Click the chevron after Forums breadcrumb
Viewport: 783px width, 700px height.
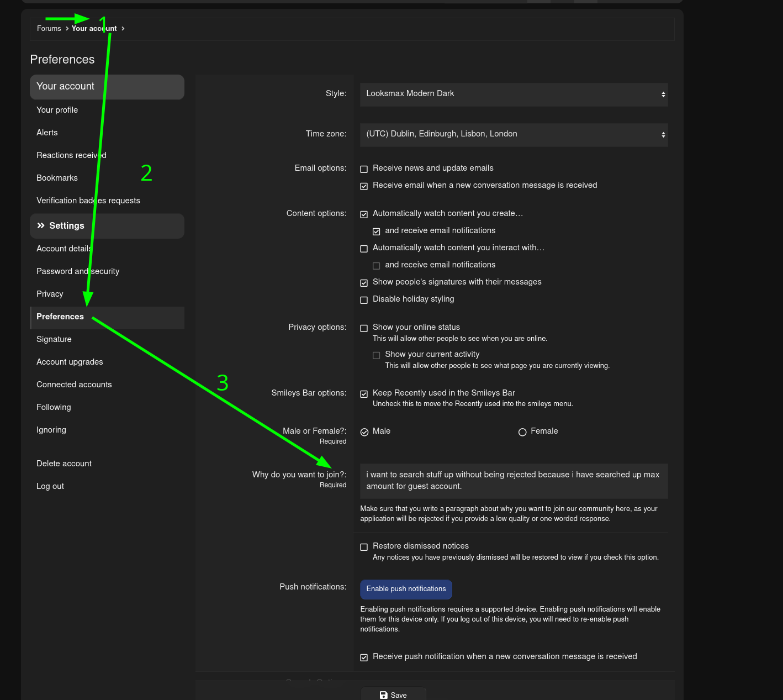click(67, 29)
